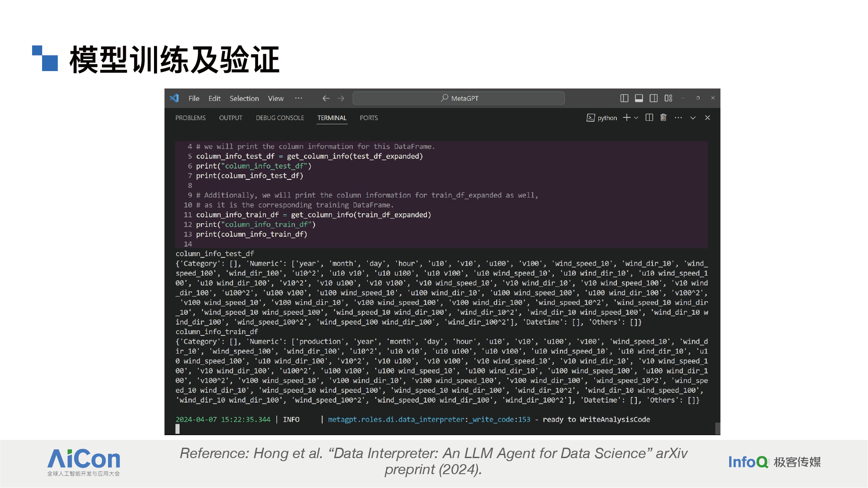Collapse panel with the chevron down
This screenshot has height=488, width=868.
coord(693,118)
